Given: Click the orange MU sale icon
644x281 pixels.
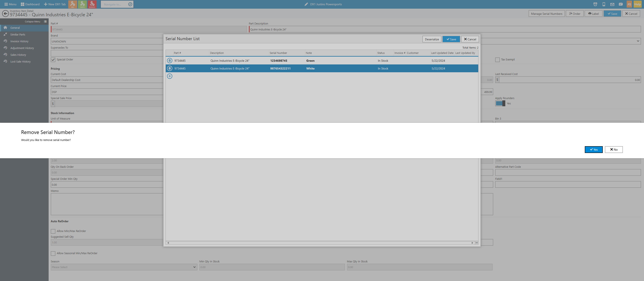Looking at the screenshot, I should [x=73, y=4].
